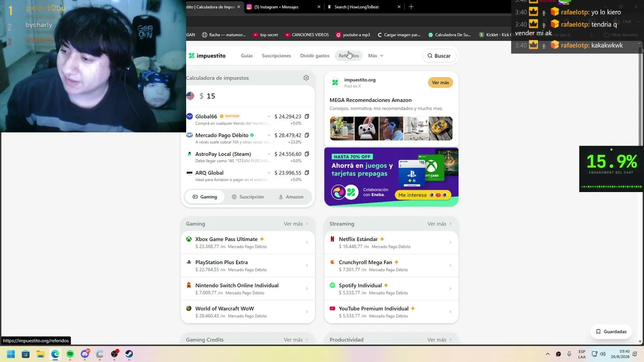Viewport: 644px width, 362px height.
Task: Open a new browser tab
Action: 411,7
